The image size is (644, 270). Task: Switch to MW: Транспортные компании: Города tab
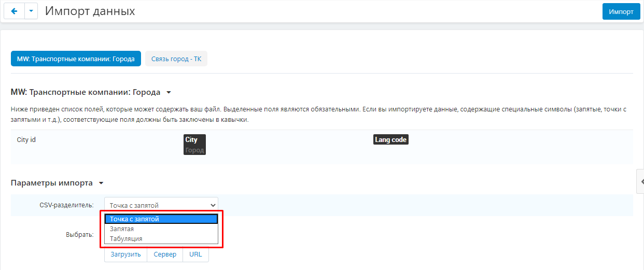(x=76, y=59)
